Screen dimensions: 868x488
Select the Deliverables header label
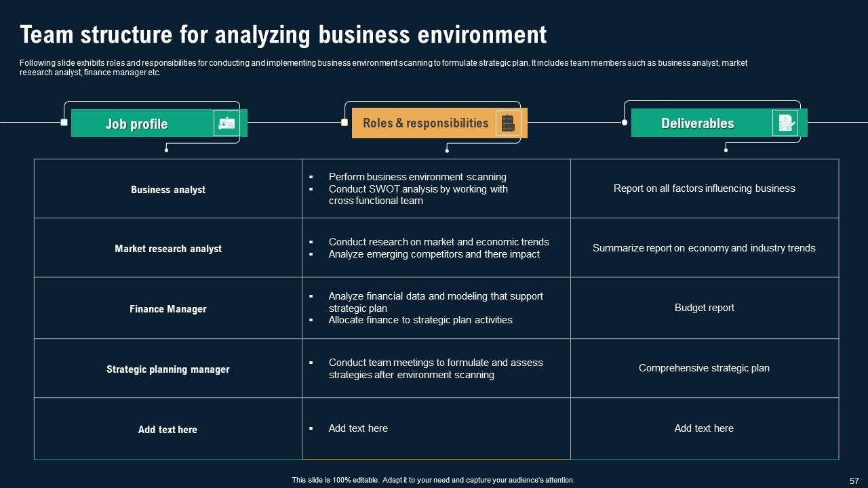pos(697,123)
